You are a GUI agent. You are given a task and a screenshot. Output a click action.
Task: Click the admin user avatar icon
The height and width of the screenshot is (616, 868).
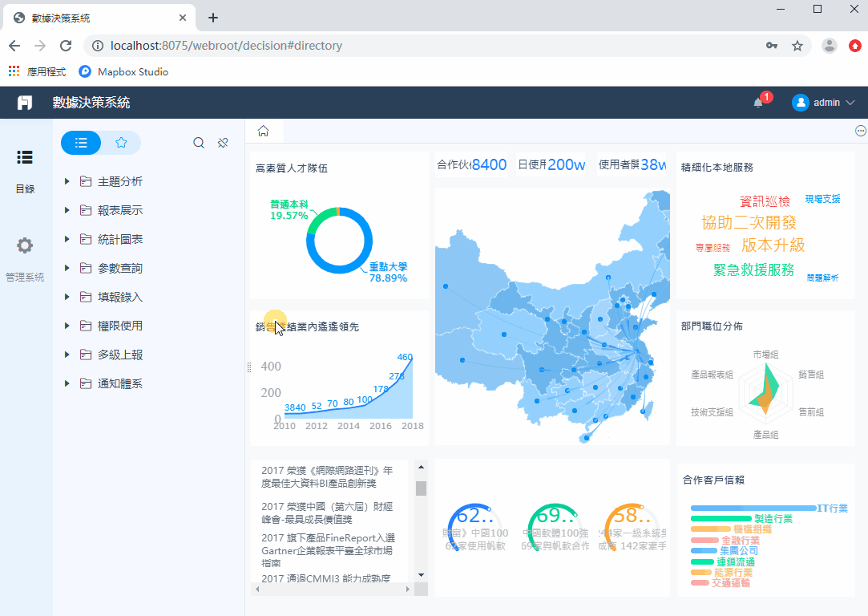(x=800, y=102)
